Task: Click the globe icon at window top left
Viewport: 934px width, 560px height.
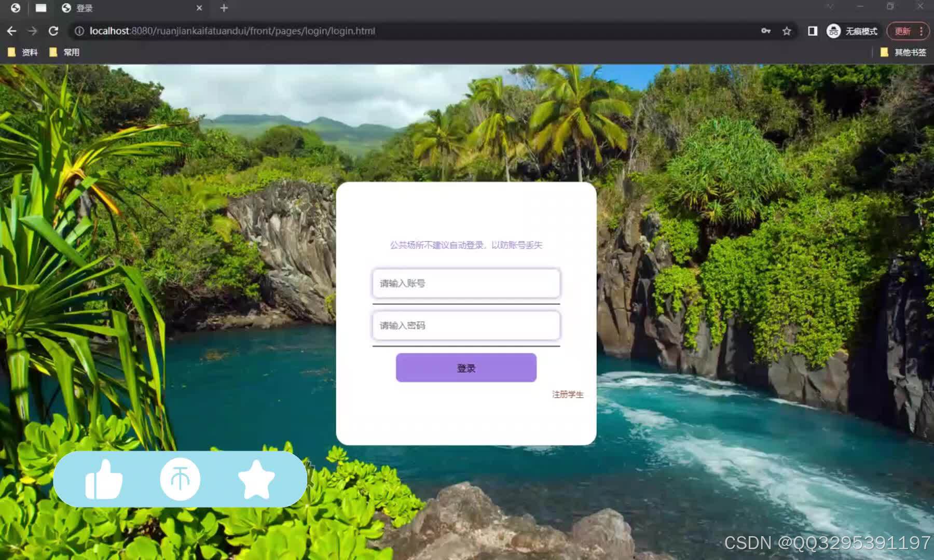Action: [16, 8]
